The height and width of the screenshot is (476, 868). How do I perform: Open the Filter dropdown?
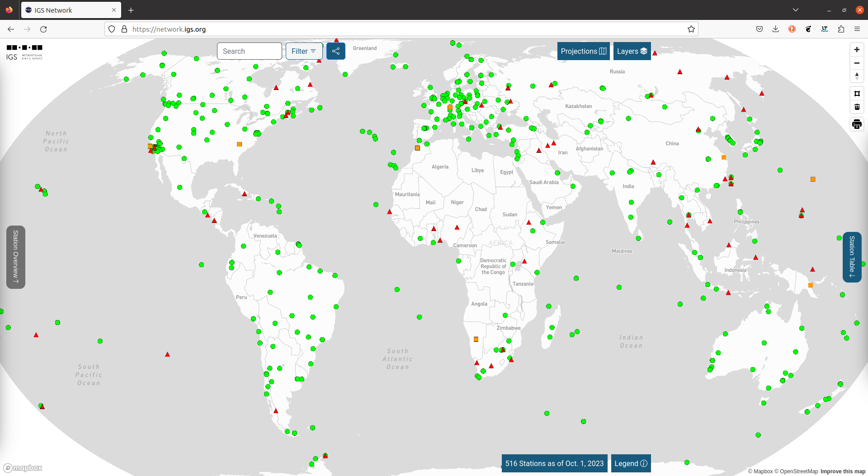point(304,51)
